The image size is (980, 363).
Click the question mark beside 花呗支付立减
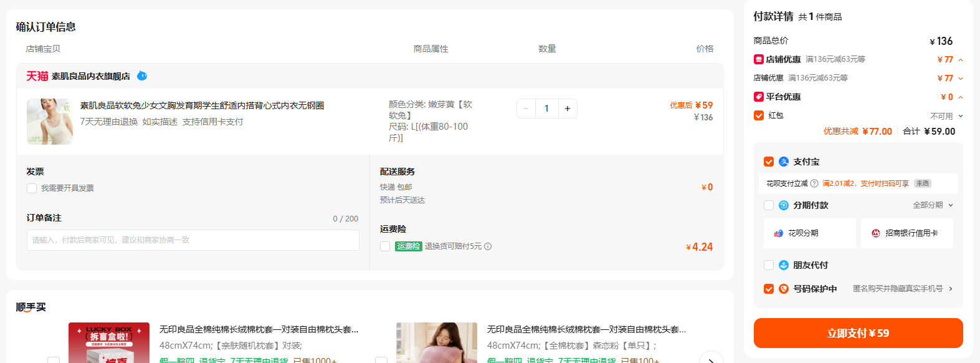pyautogui.click(x=814, y=183)
